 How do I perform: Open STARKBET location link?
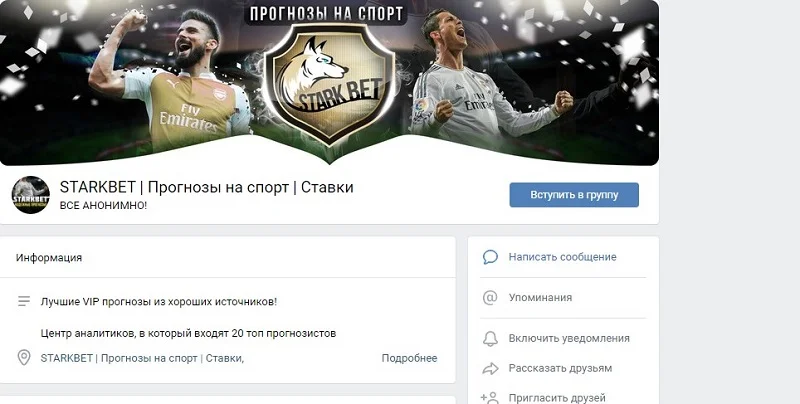coord(142,358)
